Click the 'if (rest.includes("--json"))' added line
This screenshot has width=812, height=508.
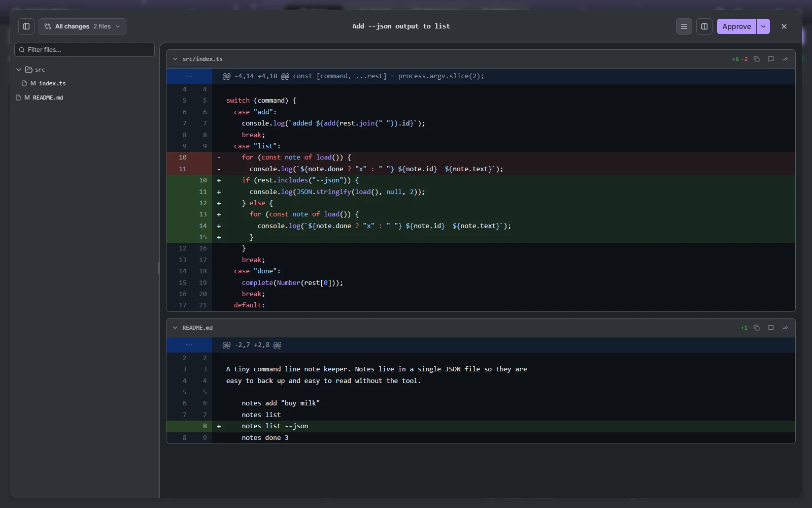coord(481,180)
